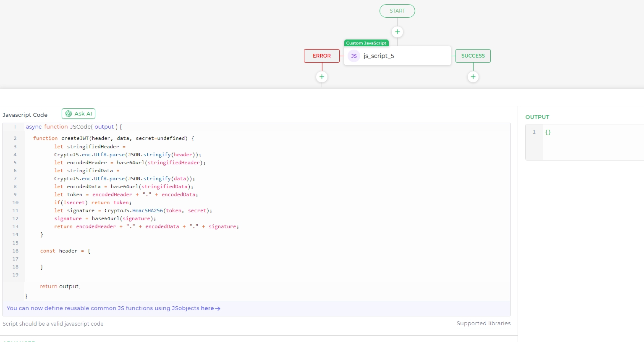Viewport: 644px width, 342px height.
Task: Click inside the OUTPUT editor braces
Action: [548, 132]
